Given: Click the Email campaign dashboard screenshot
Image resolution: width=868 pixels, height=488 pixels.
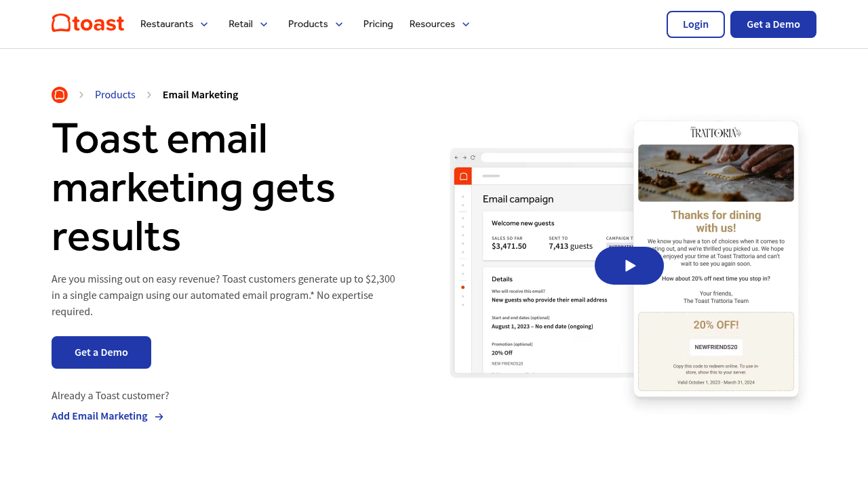Looking at the screenshot, I should pyautogui.click(x=542, y=263).
